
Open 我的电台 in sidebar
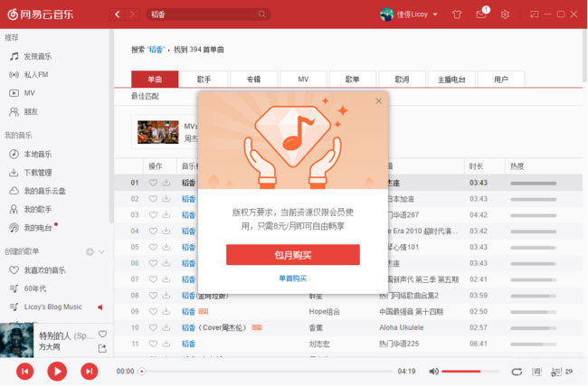click(x=37, y=228)
